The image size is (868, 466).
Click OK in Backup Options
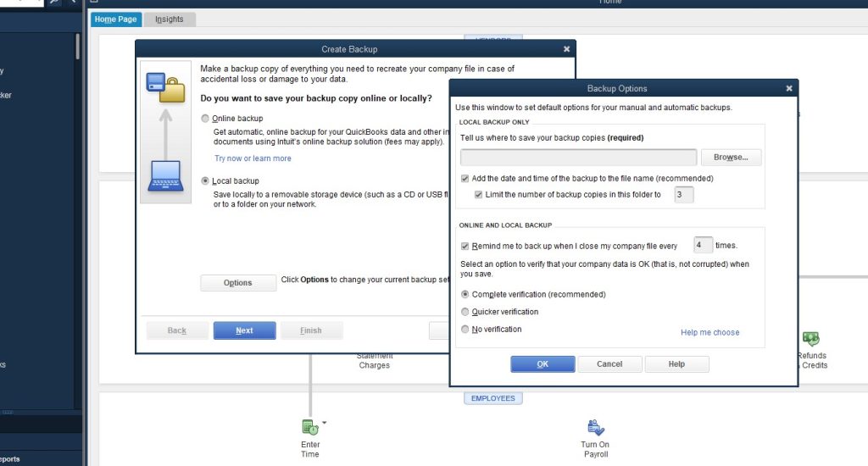click(542, 364)
